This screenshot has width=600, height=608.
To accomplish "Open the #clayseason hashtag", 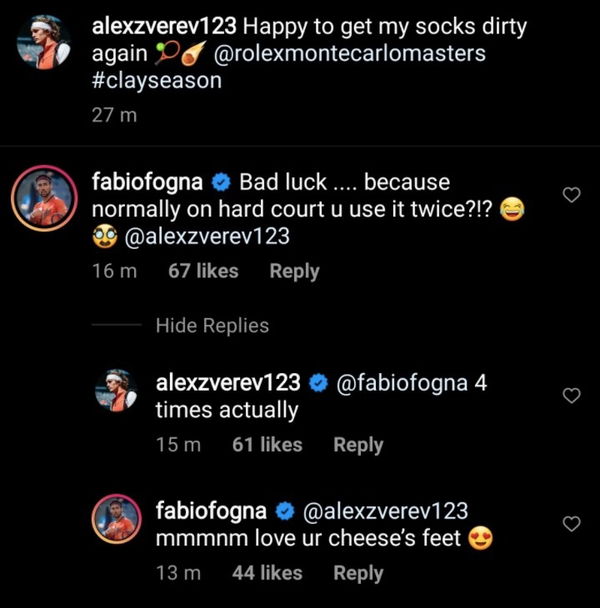I will click(x=156, y=81).
